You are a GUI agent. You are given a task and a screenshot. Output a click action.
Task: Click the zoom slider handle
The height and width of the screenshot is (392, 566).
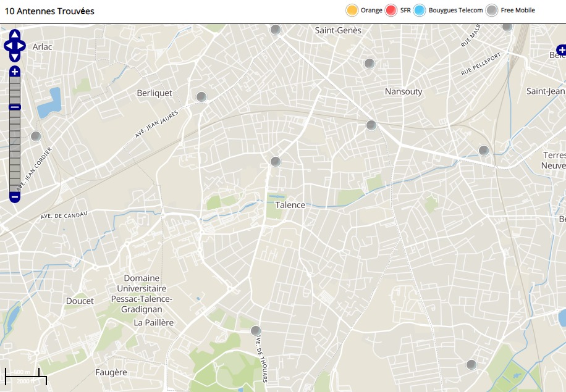coord(15,107)
